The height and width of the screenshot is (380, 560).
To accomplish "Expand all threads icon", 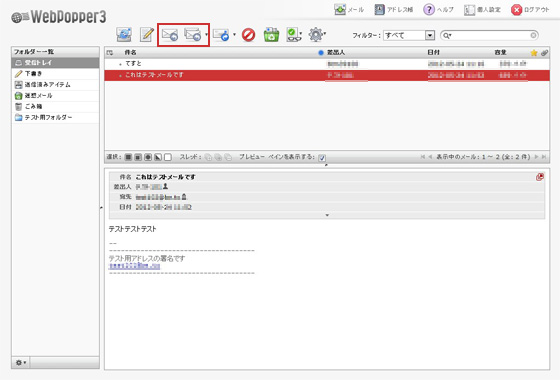I will click(208, 157).
